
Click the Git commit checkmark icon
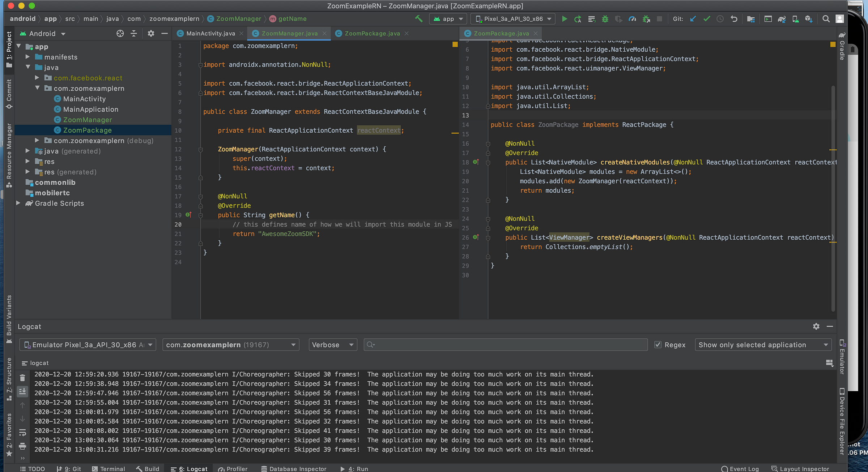[706, 19]
